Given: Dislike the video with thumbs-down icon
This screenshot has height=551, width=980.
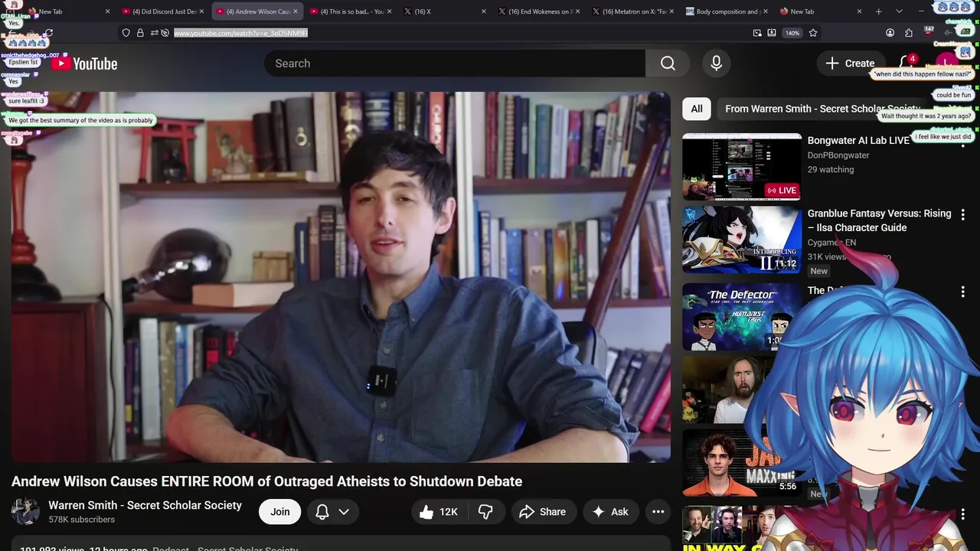Looking at the screenshot, I should point(485,512).
